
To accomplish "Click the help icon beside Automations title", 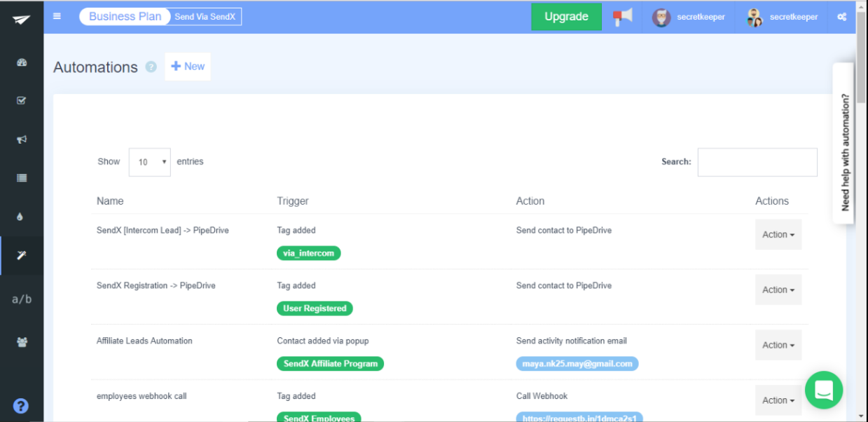I will 151,67.
